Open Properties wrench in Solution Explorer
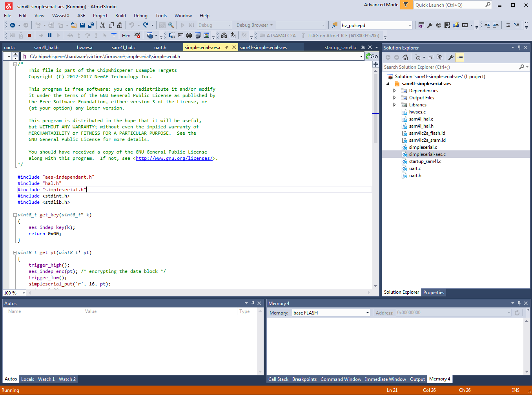This screenshot has width=532, height=395. pos(451,57)
